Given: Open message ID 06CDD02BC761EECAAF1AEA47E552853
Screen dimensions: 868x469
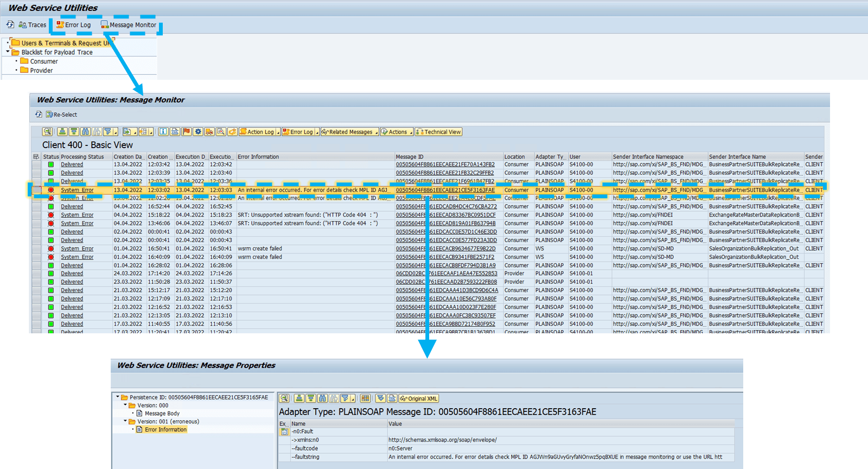Looking at the screenshot, I should coord(446,274).
